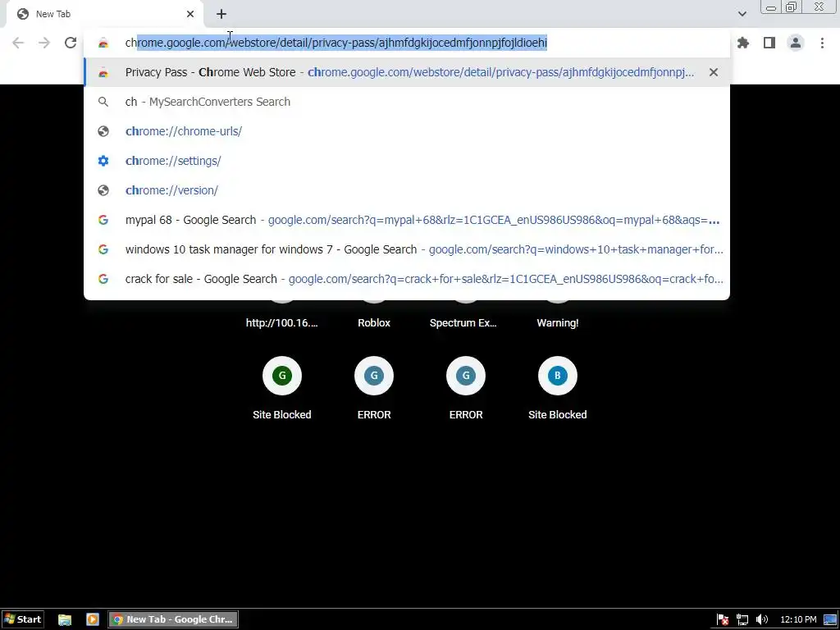Screen dimensions: 840x630
Task: Open the tab search chevron
Action: (x=742, y=14)
